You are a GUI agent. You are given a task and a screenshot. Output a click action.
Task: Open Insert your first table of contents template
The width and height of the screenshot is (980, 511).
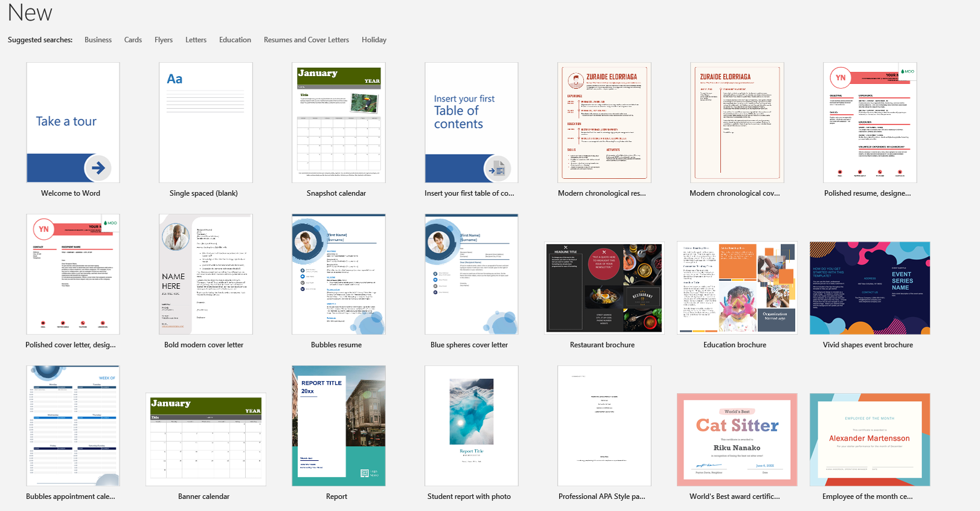pos(472,123)
